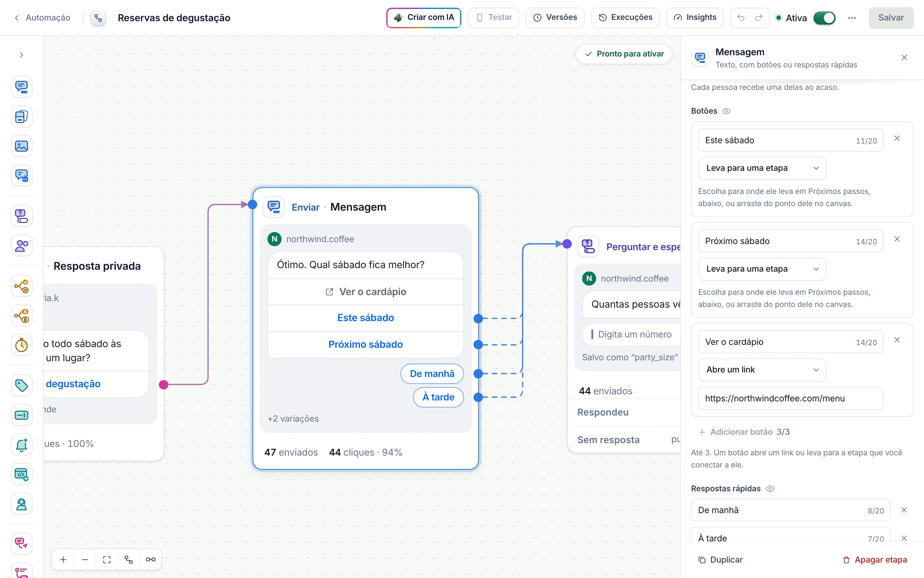The height and width of the screenshot is (578, 924).
Task: Select the timer delay step sidebar icon
Action: point(21,345)
